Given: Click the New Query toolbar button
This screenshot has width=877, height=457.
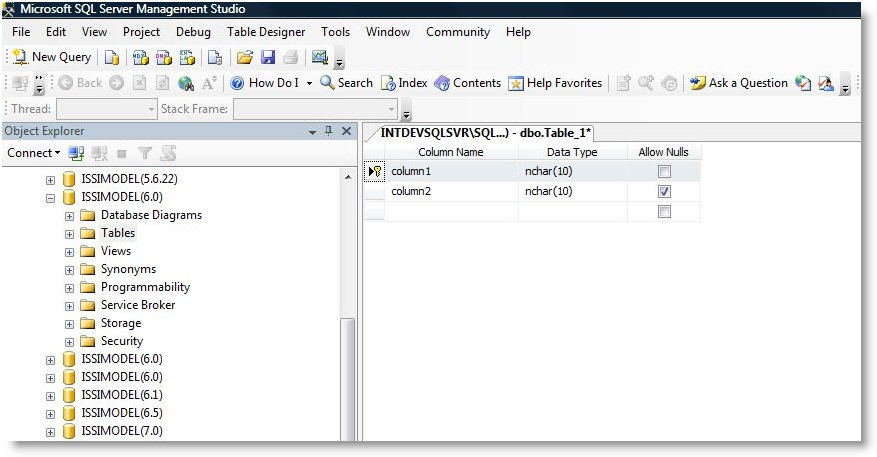Looking at the screenshot, I should [x=51, y=57].
